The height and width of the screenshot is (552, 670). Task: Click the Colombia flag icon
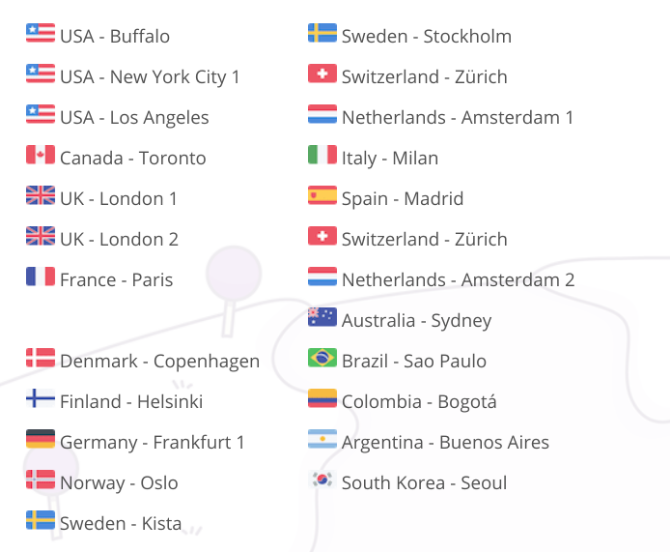(x=322, y=400)
